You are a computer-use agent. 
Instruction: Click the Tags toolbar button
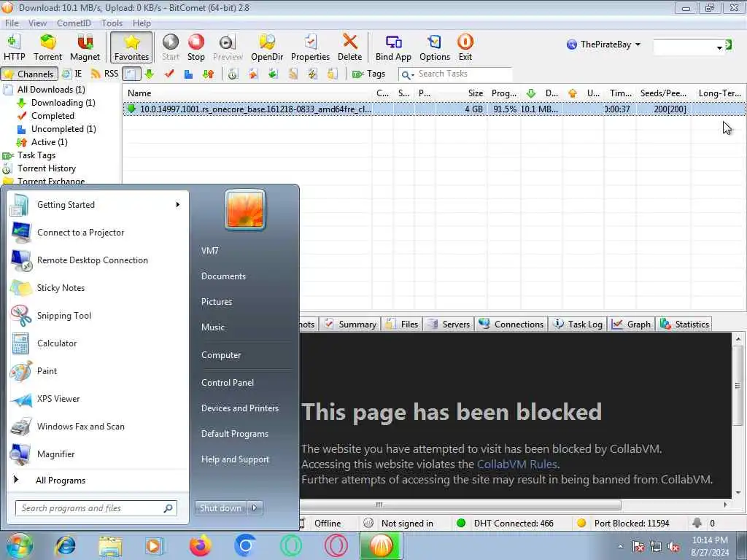[x=368, y=74]
